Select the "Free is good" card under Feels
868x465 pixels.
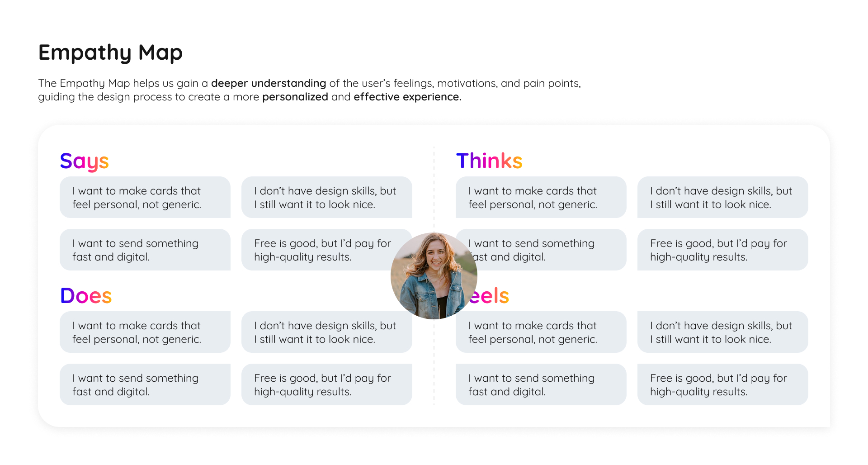point(722,384)
